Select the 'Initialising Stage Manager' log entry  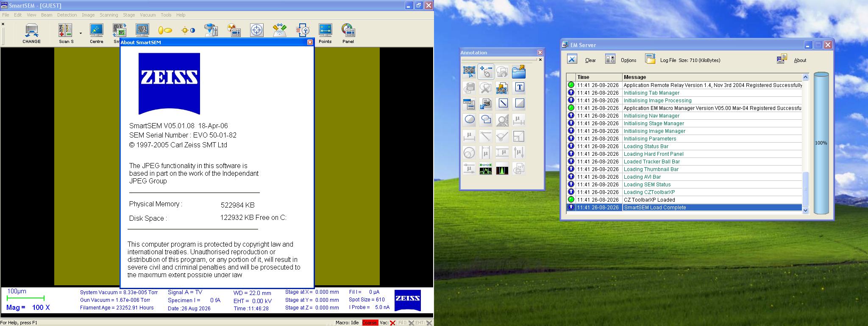[x=684, y=124]
